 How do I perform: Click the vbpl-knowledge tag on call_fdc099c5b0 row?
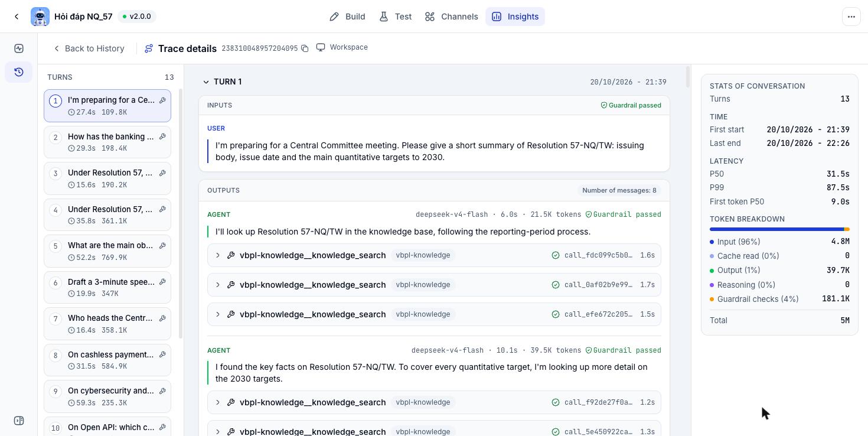[423, 255]
